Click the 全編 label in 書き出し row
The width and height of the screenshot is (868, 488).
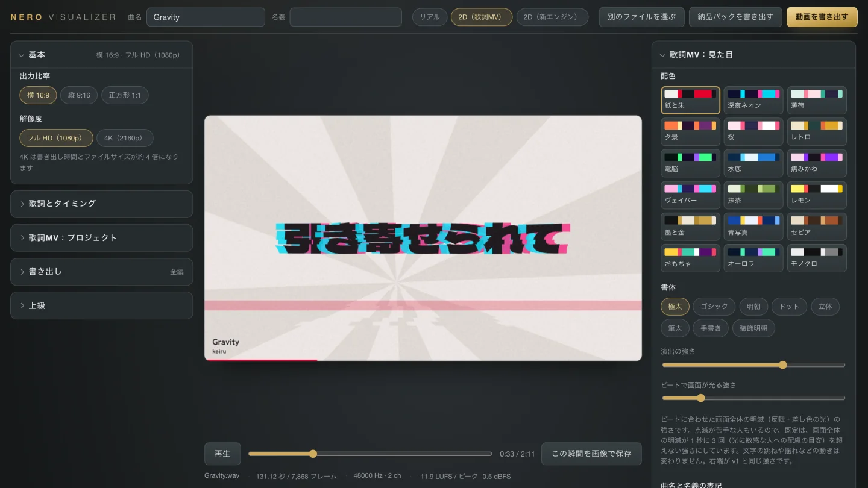177,272
